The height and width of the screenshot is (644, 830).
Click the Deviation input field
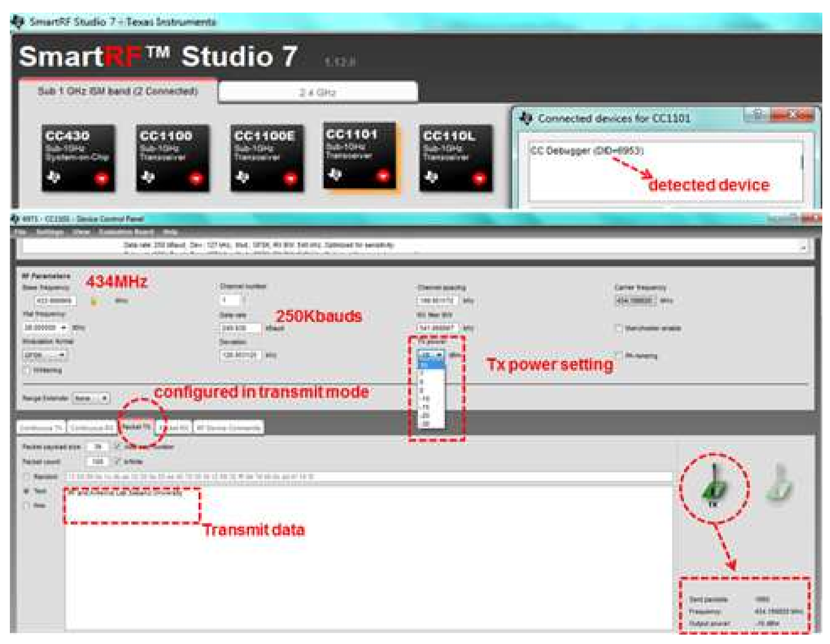point(241,355)
